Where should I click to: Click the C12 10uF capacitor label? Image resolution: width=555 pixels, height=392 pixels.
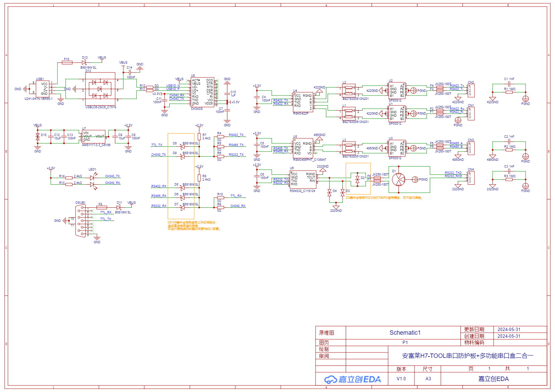tap(57, 137)
